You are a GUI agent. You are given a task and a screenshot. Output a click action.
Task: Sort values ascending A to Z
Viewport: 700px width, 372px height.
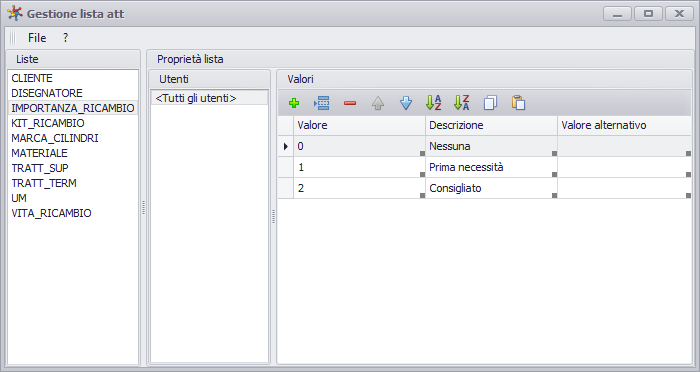(x=433, y=103)
